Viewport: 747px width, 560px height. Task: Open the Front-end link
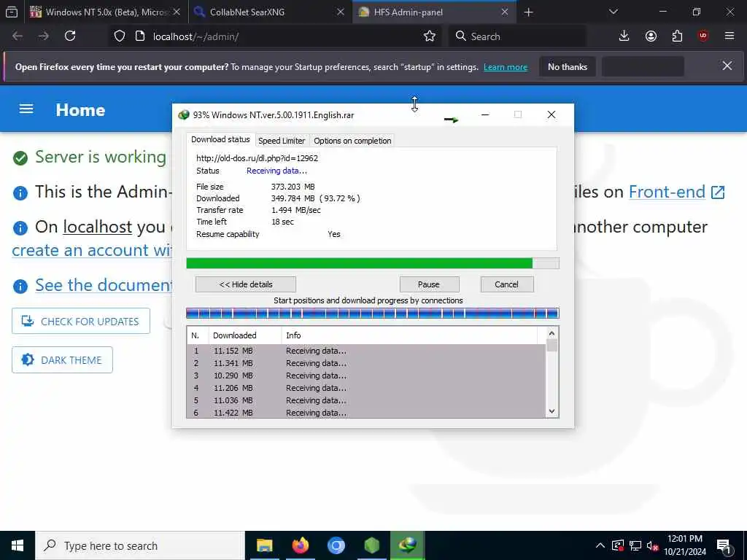(676, 192)
